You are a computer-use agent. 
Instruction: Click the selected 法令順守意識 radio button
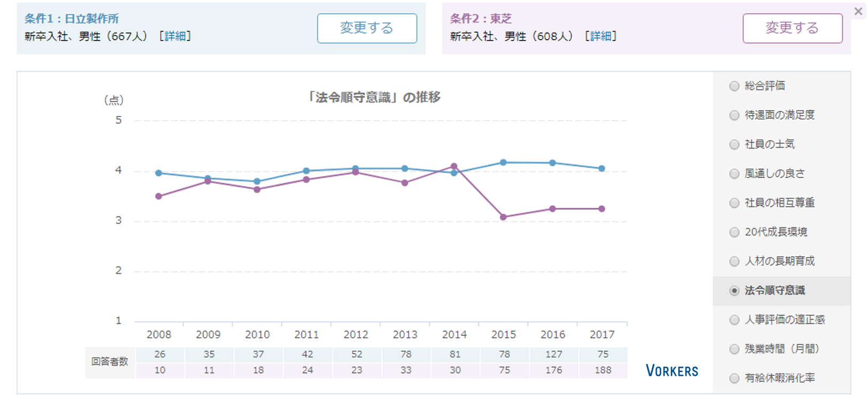[734, 291]
